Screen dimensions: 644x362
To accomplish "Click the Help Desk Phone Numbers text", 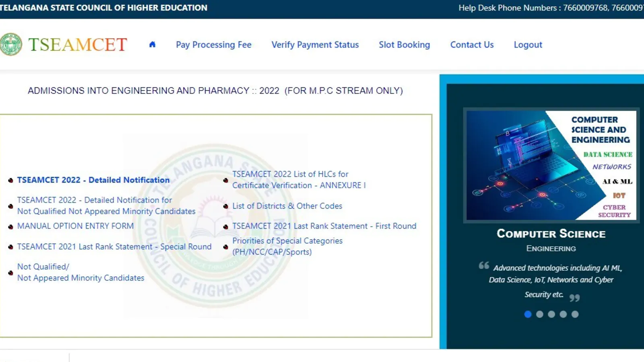I will tap(551, 8).
